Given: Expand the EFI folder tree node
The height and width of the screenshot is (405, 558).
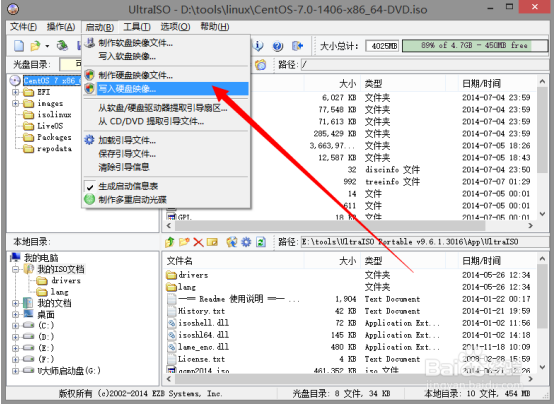Looking at the screenshot, I should point(15,92).
